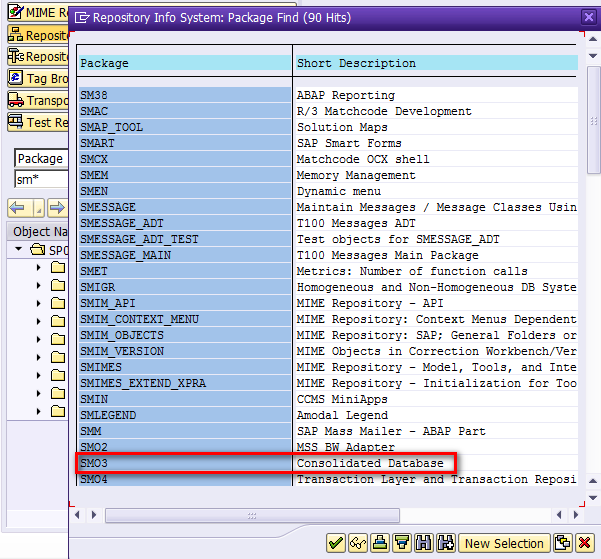Click the SAP Smart Forms description

(349, 143)
